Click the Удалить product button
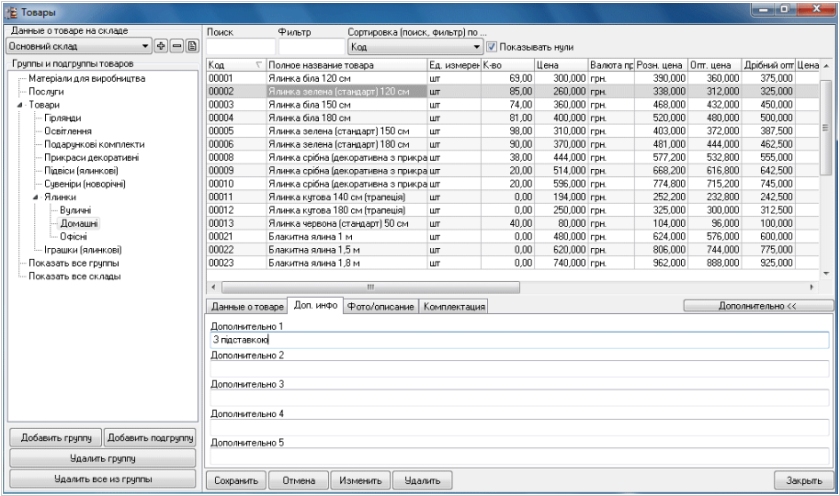 422,480
